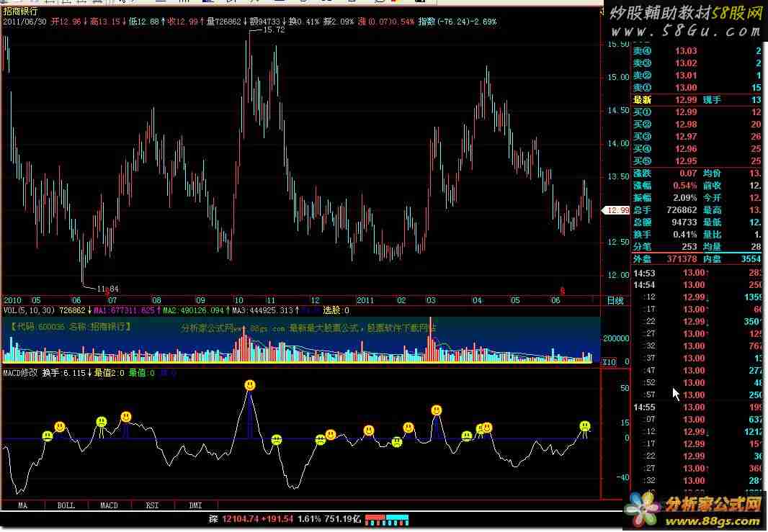768x532 pixels.
Task: Click the 换手 0.41% turnover value in the quote panel
Action: pos(684,235)
